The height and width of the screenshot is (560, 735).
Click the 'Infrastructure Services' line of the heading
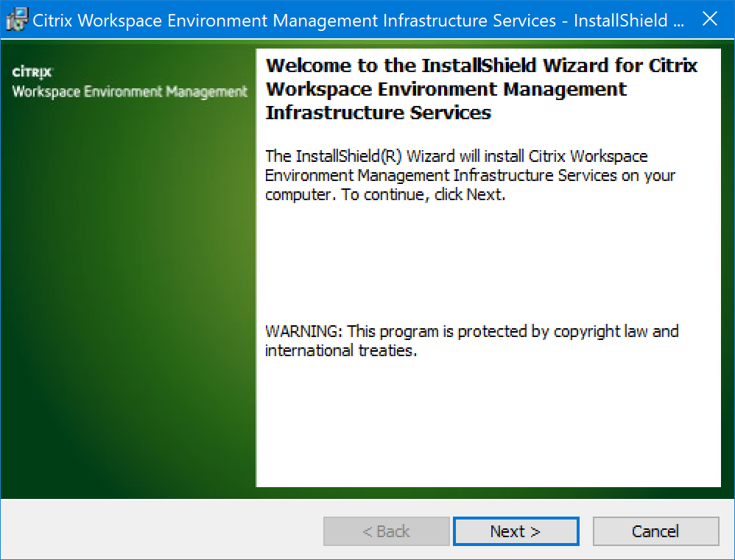[x=378, y=113]
